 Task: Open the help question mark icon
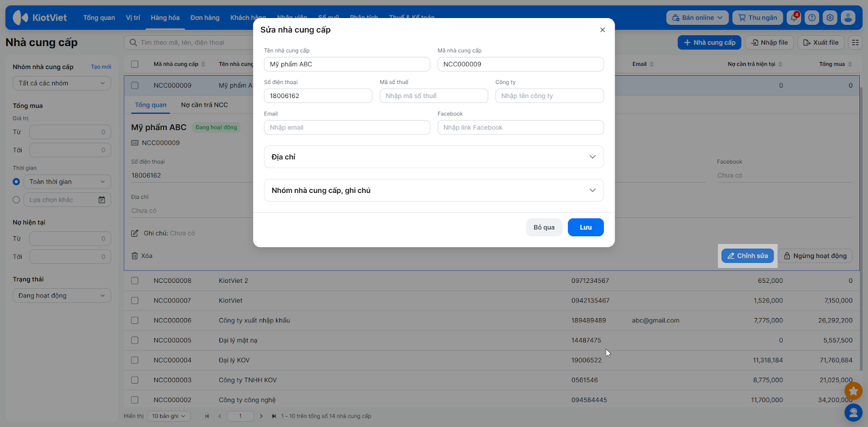(812, 17)
